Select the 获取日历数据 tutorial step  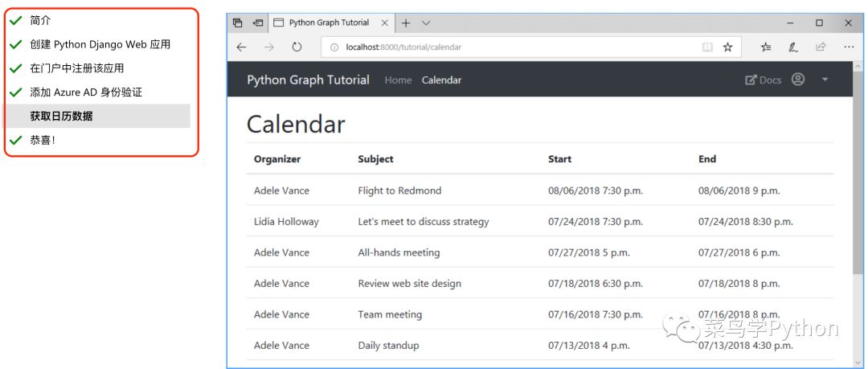click(97, 117)
